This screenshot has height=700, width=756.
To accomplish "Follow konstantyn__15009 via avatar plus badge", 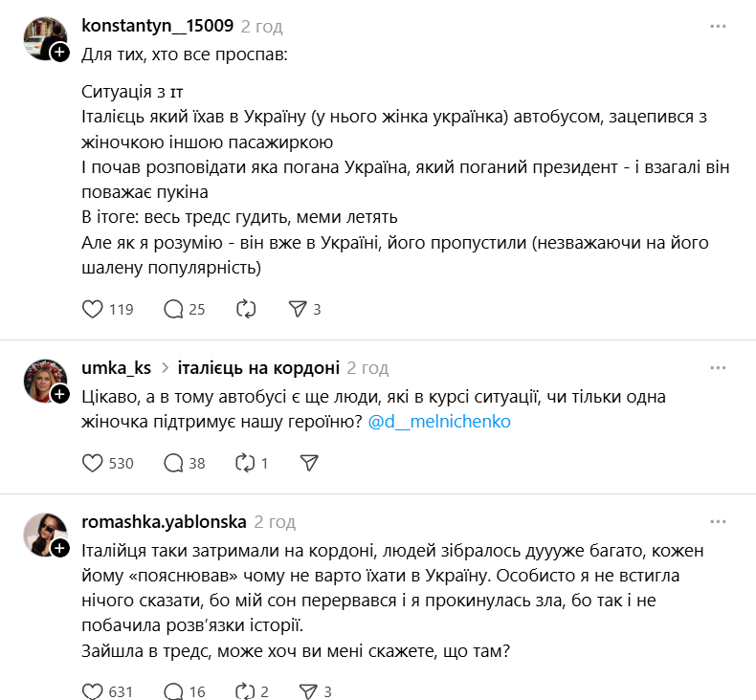I will 59,52.
